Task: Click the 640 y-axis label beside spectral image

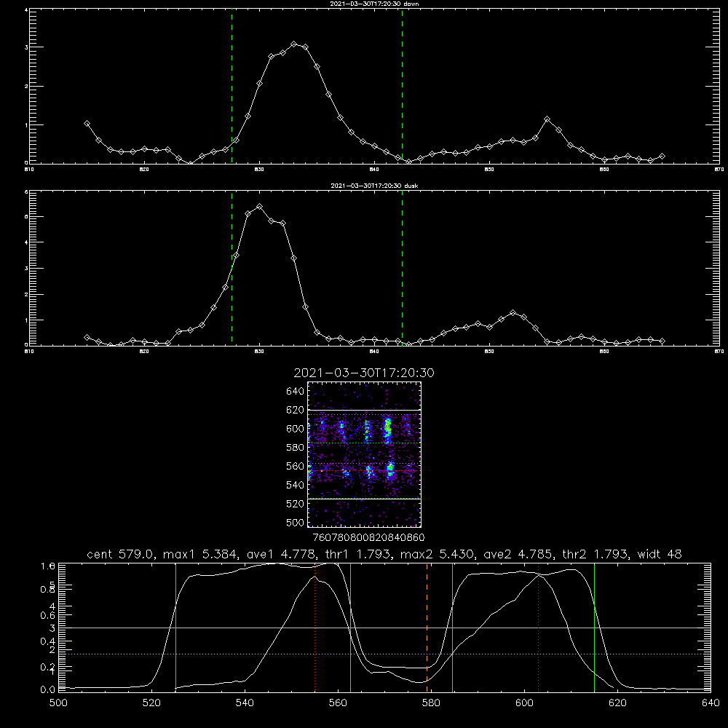Action: (295, 392)
